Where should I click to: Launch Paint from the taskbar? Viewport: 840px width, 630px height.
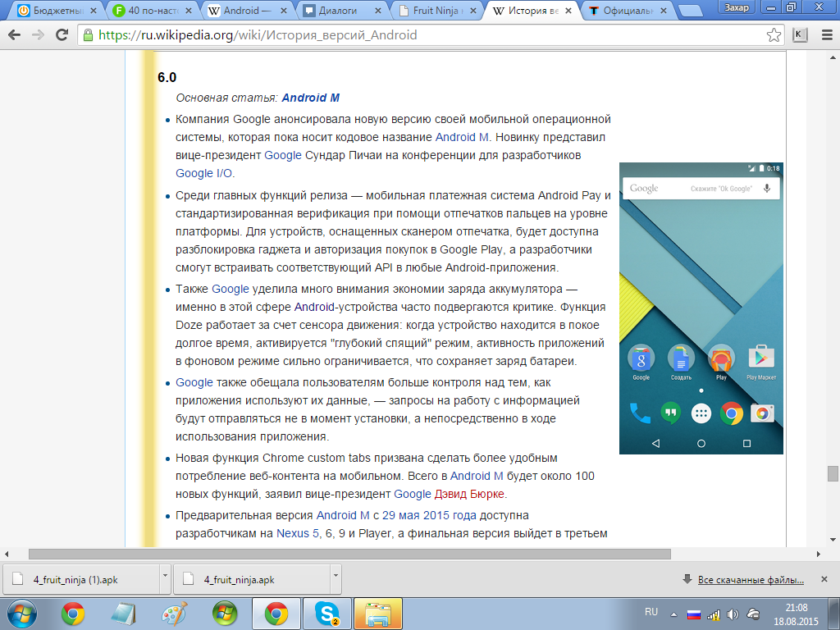point(174,613)
